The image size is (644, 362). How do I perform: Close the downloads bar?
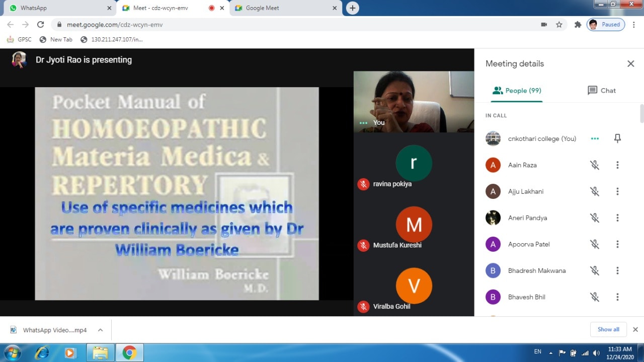click(x=635, y=329)
